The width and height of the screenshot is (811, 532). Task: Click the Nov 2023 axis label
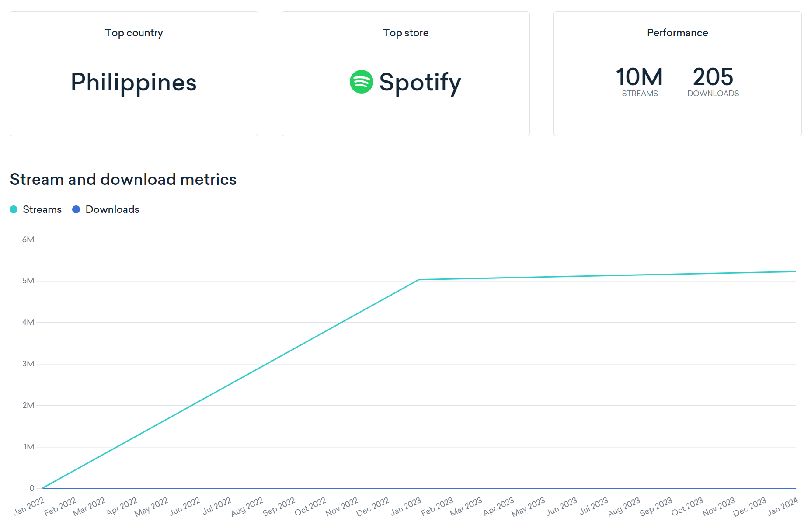click(x=719, y=507)
